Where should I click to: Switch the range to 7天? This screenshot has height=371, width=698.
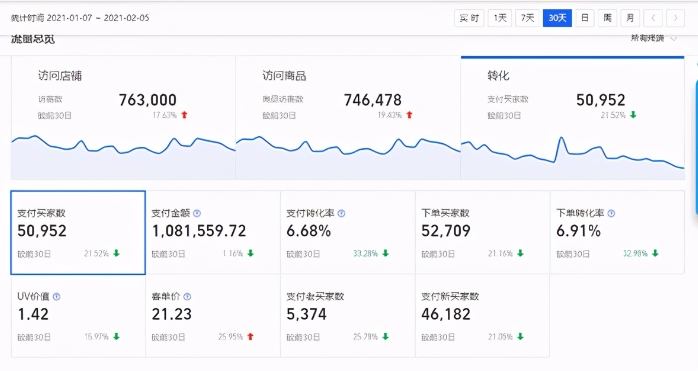pyautogui.click(x=527, y=18)
